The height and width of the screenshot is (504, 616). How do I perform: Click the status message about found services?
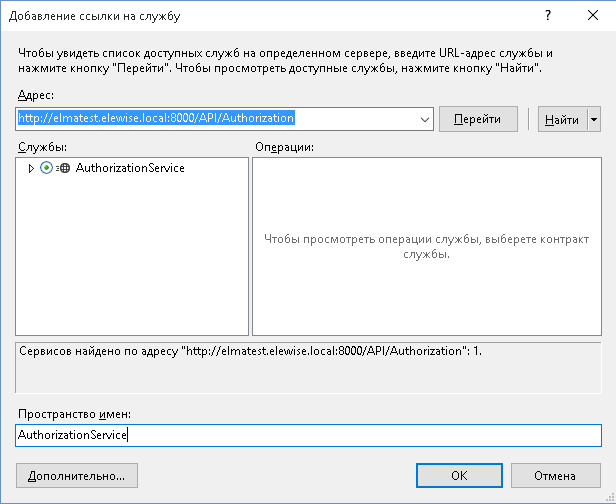(250, 352)
